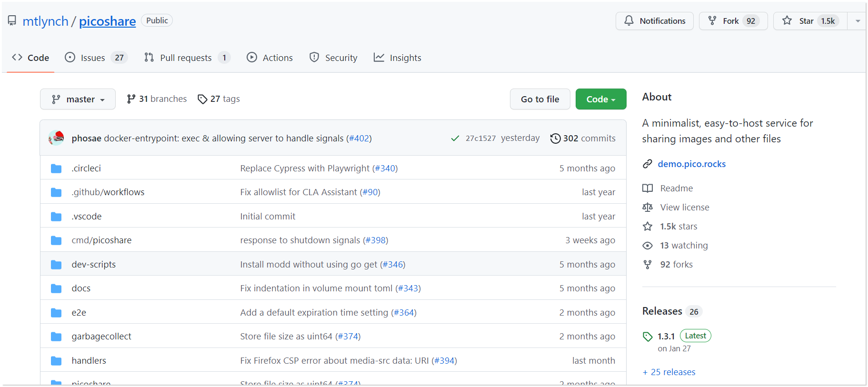Click the tags icon next to 27 tags
This screenshot has width=868, height=387.
pos(202,99)
